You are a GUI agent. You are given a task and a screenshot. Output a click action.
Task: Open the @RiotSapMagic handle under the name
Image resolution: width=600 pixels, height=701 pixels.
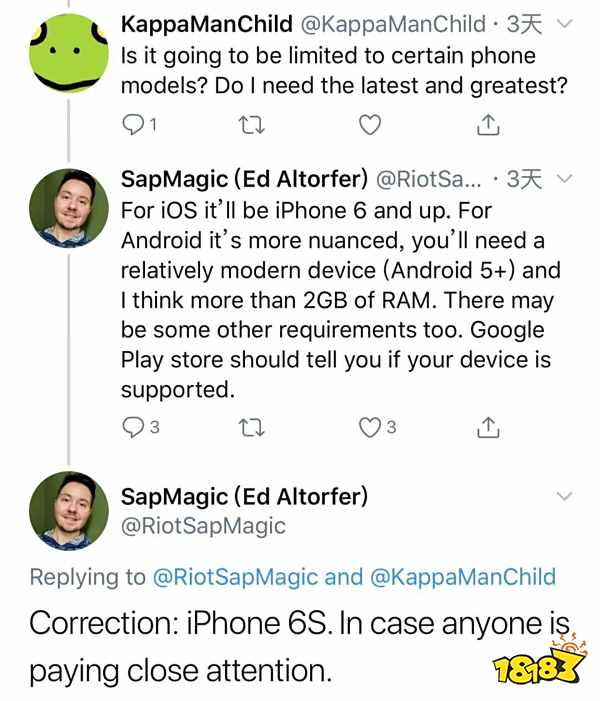[203, 526]
